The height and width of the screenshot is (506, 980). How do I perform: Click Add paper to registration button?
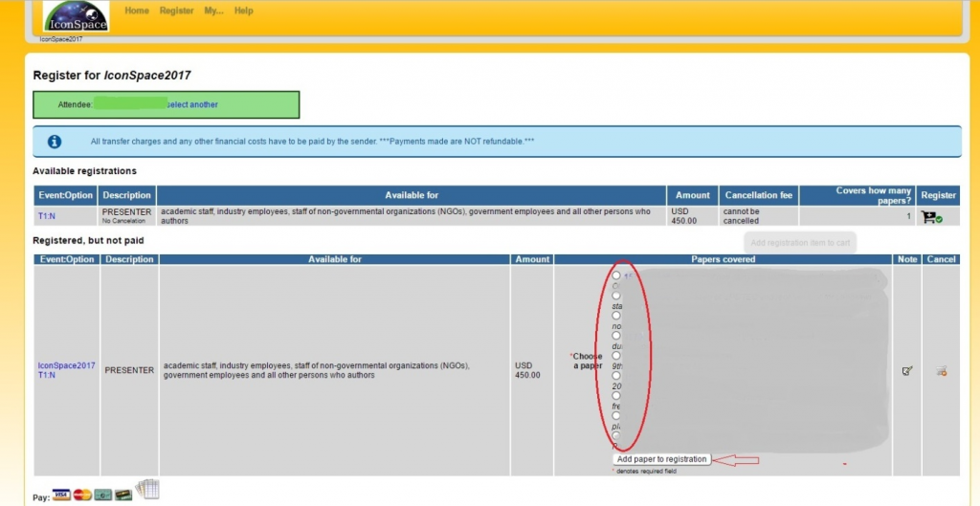(x=662, y=459)
